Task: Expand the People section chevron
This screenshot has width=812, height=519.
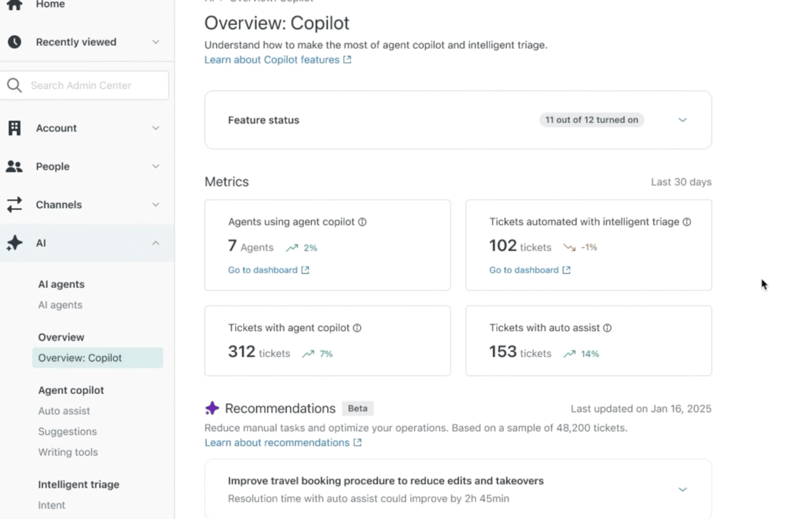Action: point(156,166)
